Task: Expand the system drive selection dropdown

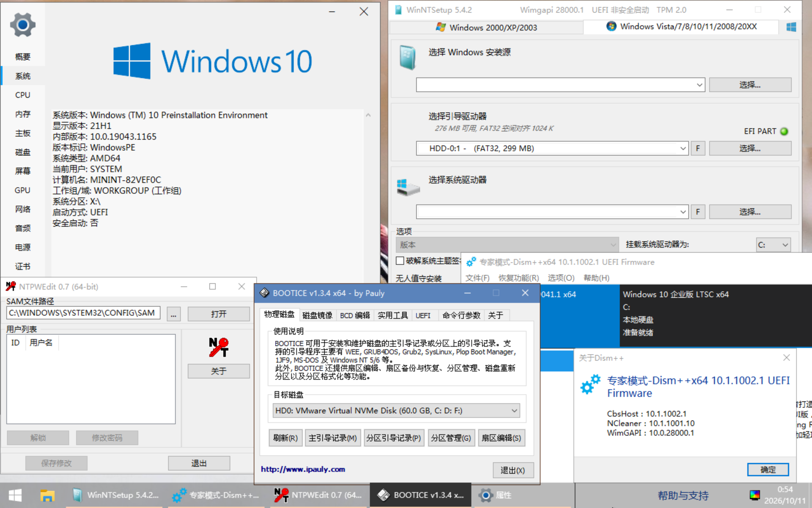Action: (683, 212)
